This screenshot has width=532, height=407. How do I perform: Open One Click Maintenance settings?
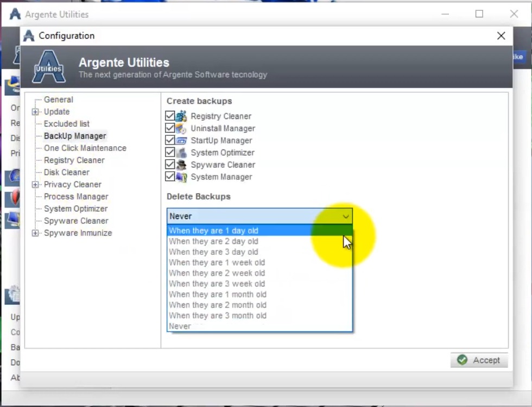click(85, 148)
